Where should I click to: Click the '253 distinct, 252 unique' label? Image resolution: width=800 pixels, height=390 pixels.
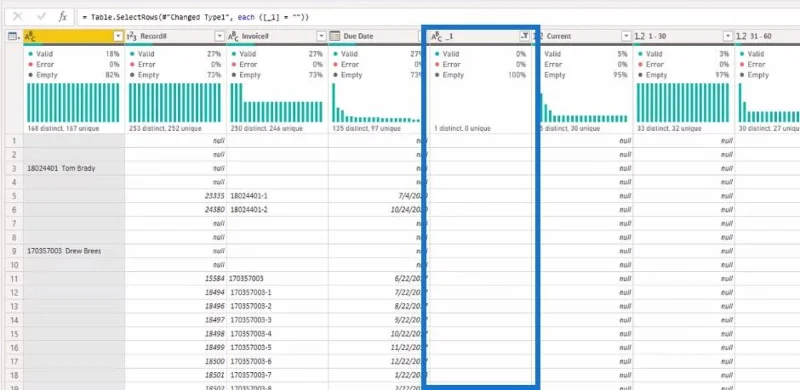point(165,129)
